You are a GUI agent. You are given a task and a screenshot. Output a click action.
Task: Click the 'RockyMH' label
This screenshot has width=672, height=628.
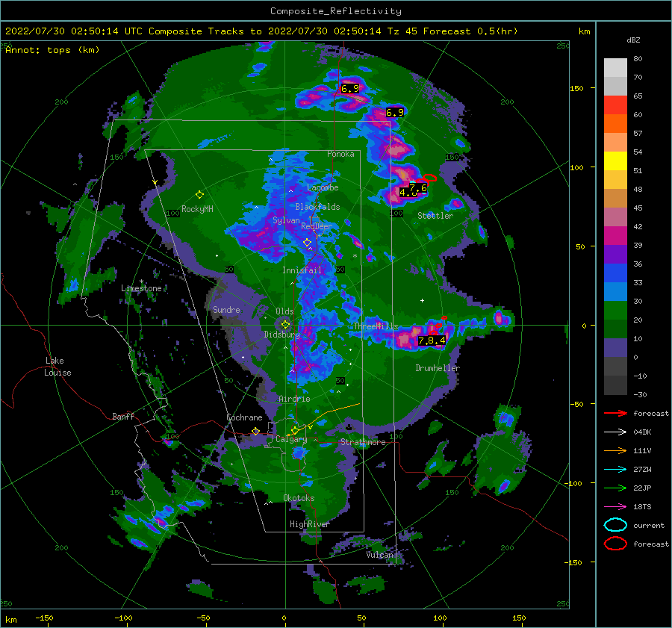[197, 209]
